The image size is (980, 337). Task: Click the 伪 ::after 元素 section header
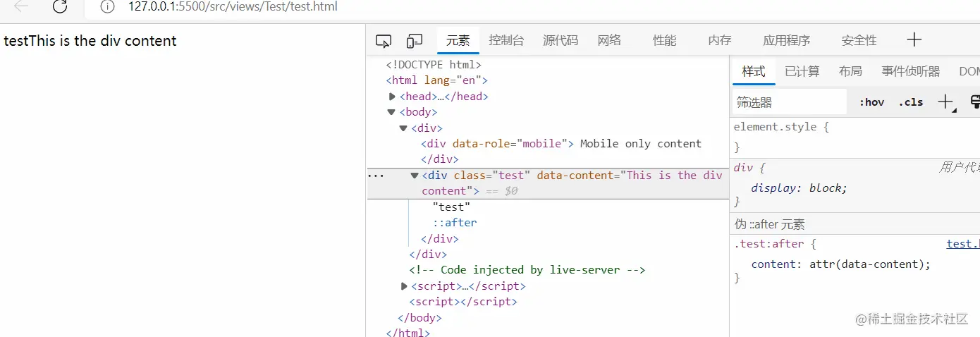pyautogui.click(x=855, y=224)
